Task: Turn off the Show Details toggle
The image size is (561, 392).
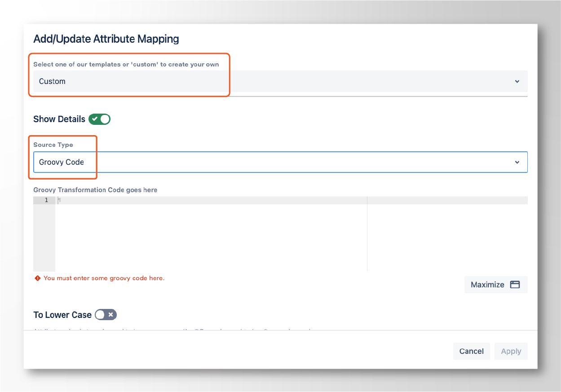Action: pyautogui.click(x=99, y=119)
